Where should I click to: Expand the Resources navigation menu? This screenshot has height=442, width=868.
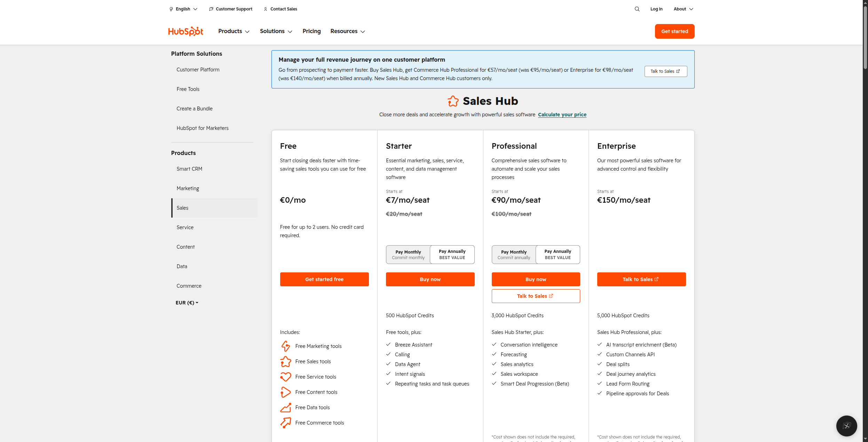point(348,31)
